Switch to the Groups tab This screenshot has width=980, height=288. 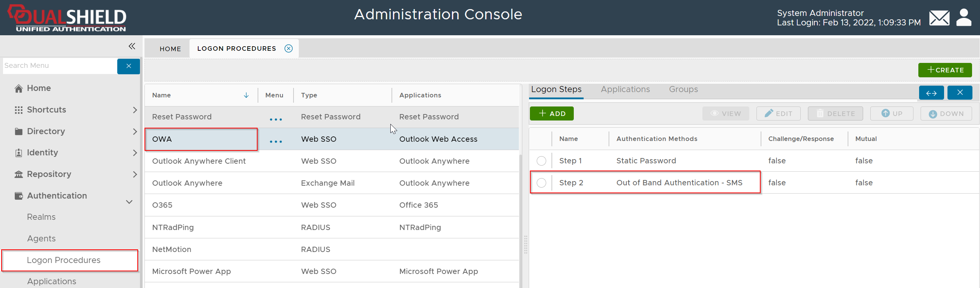pos(683,89)
